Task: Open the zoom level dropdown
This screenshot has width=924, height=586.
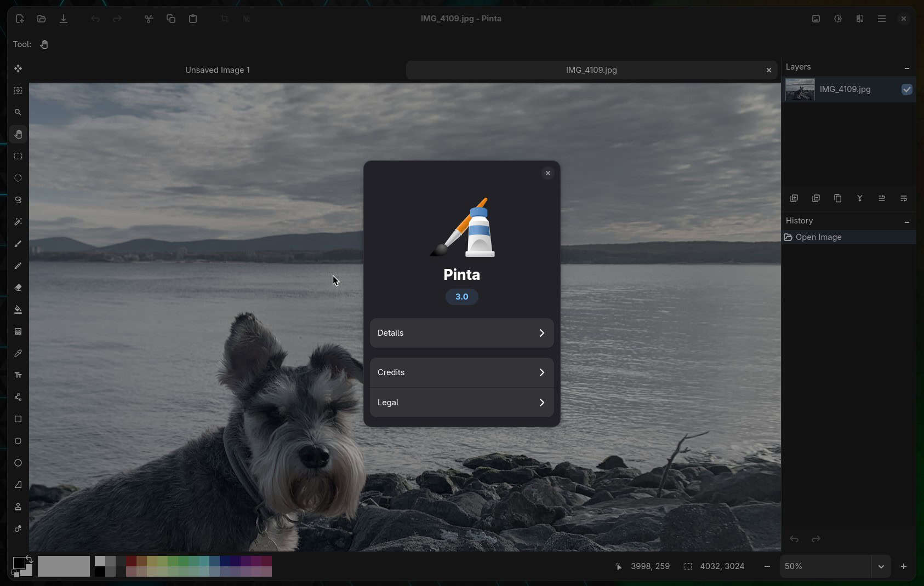Action: 881,566
